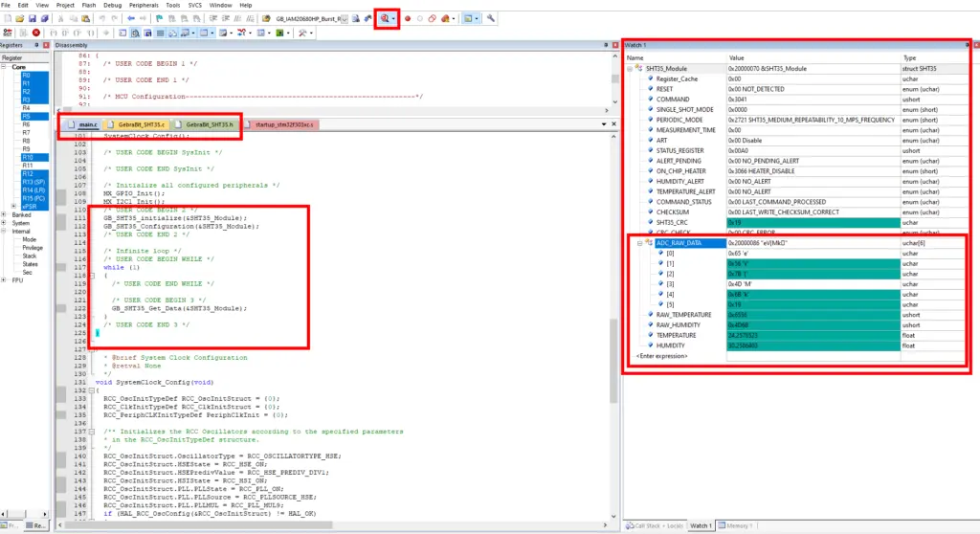Collapse the Internal register group
The width and height of the screenshot is (980, 534).
pos(4,232)
